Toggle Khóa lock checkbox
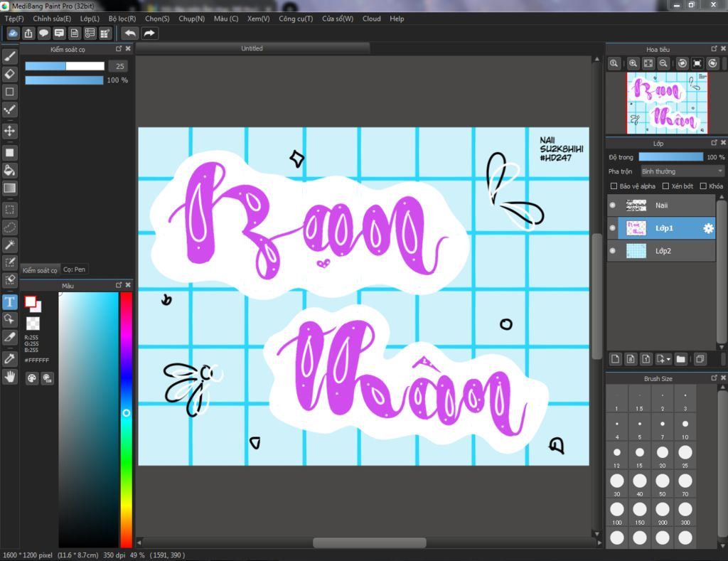728x561 pixels. (703, 186)
